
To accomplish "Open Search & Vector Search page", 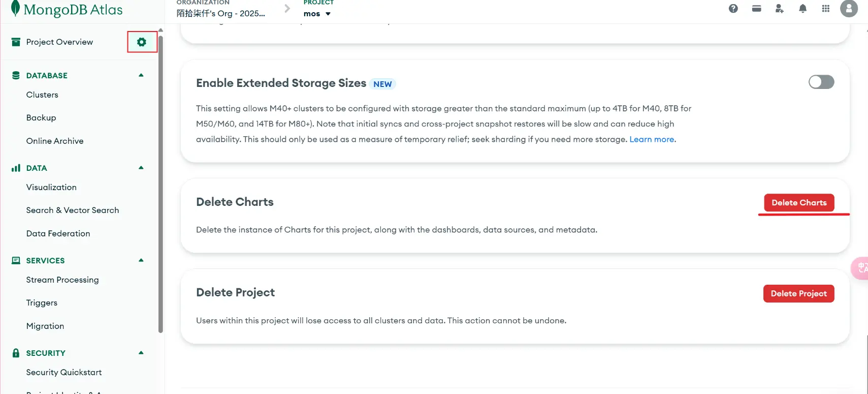I will [x=73, y=210].
